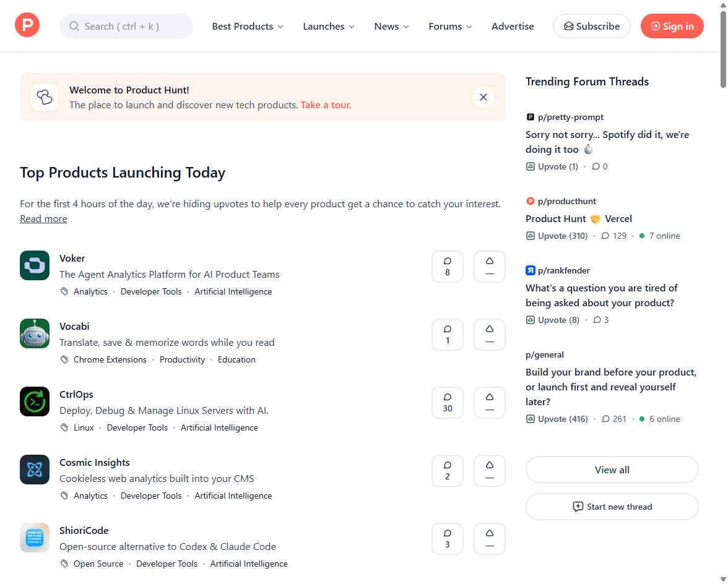Open the build your brand thread

point(611,387)
